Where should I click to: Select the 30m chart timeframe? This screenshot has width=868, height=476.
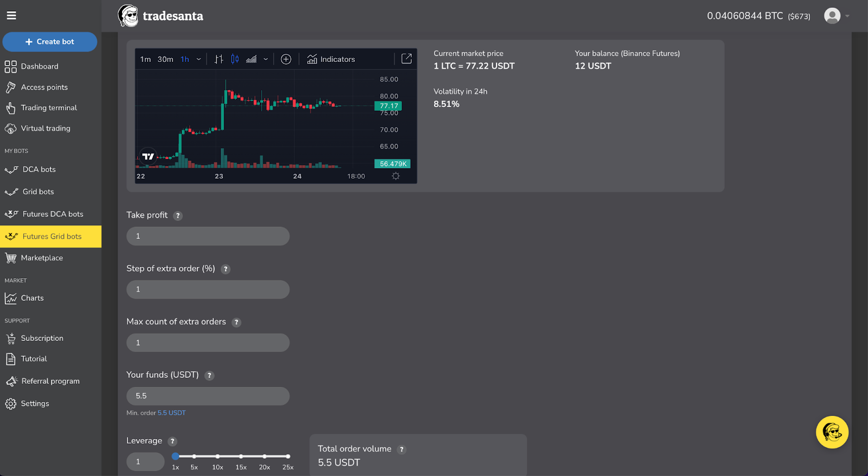click(x=165, y=59)
